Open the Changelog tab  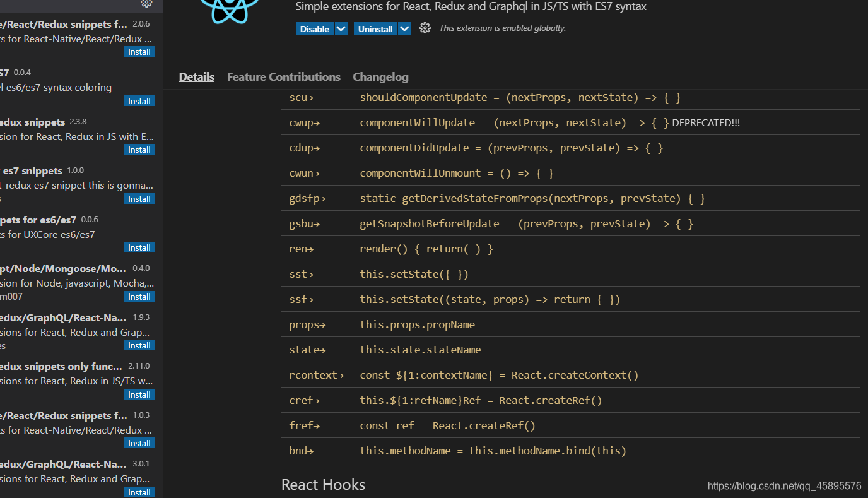(380, 77)
